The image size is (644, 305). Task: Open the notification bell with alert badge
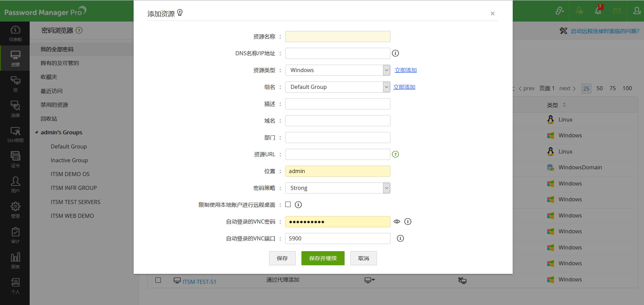598,10
